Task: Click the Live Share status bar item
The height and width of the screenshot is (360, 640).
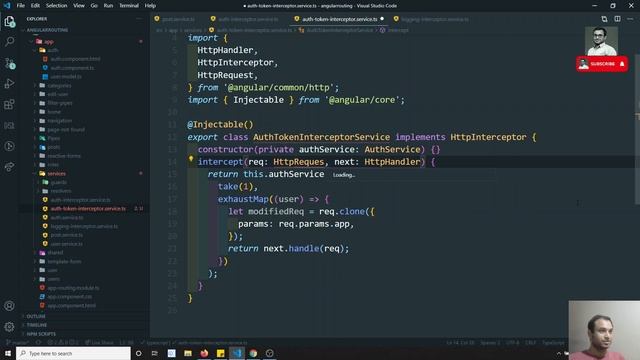Action: click(x=100, y=343)
